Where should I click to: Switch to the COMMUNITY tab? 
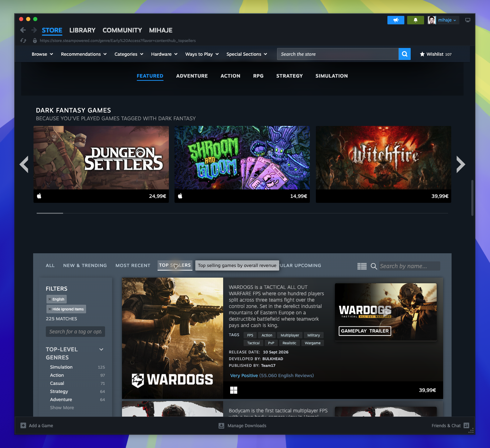(122, 30)
